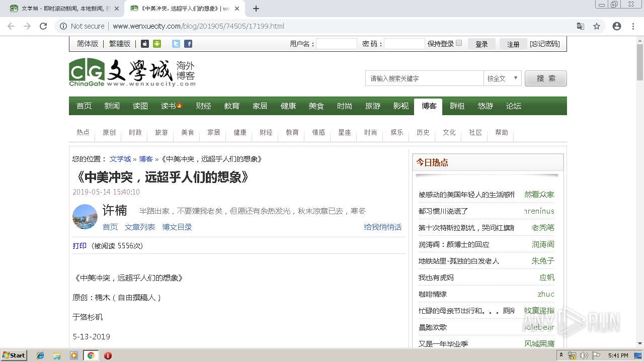Select 历史 blog subcategory
This screenshot has width=644, height=362.
click(x=423, y=132)
